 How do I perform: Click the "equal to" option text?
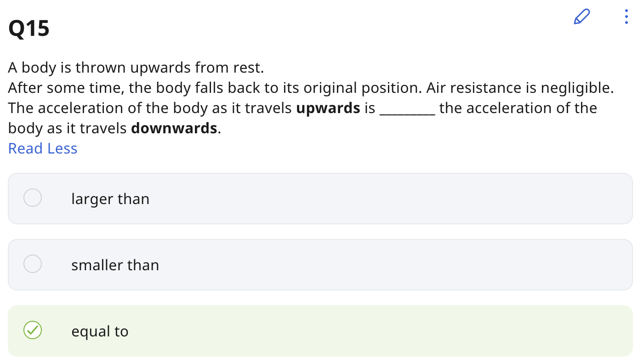(100, 331)
